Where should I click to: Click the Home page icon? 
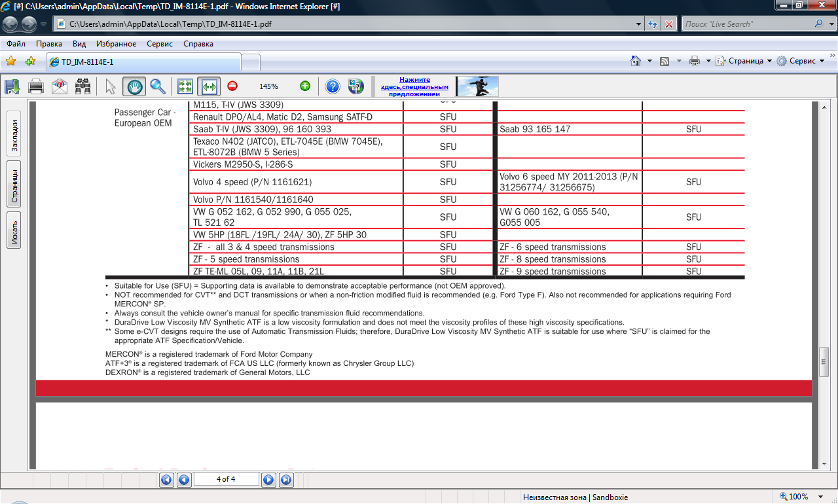(x=636, y=61)
